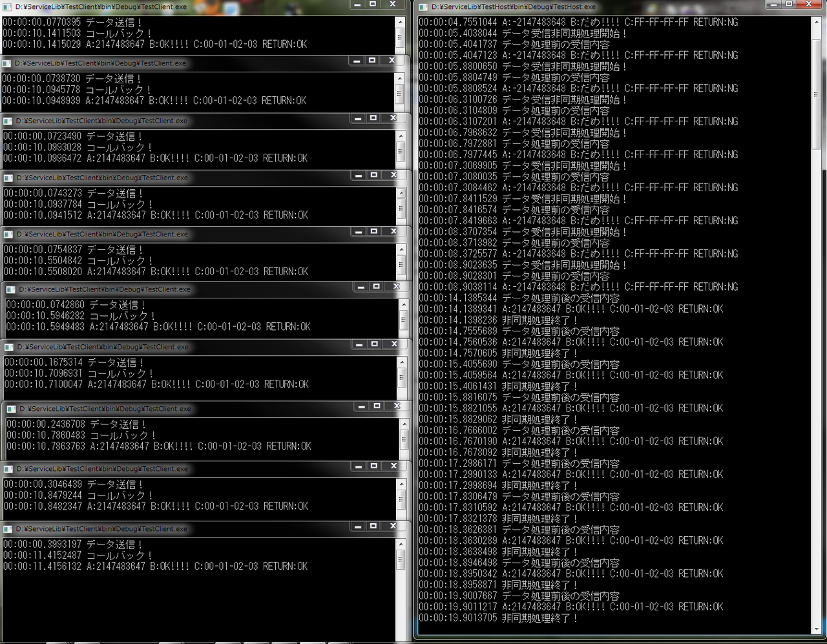Click scroll-up arrow in TestClient window showing 00:00:00.1675314
827x644 pixels.
pos(402,362)
